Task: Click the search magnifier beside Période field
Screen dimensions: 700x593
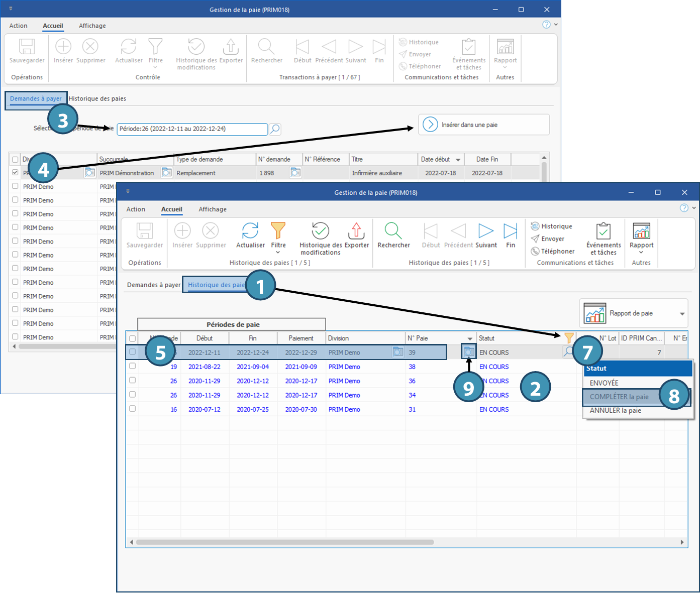Action: click(x=275, y=129)
